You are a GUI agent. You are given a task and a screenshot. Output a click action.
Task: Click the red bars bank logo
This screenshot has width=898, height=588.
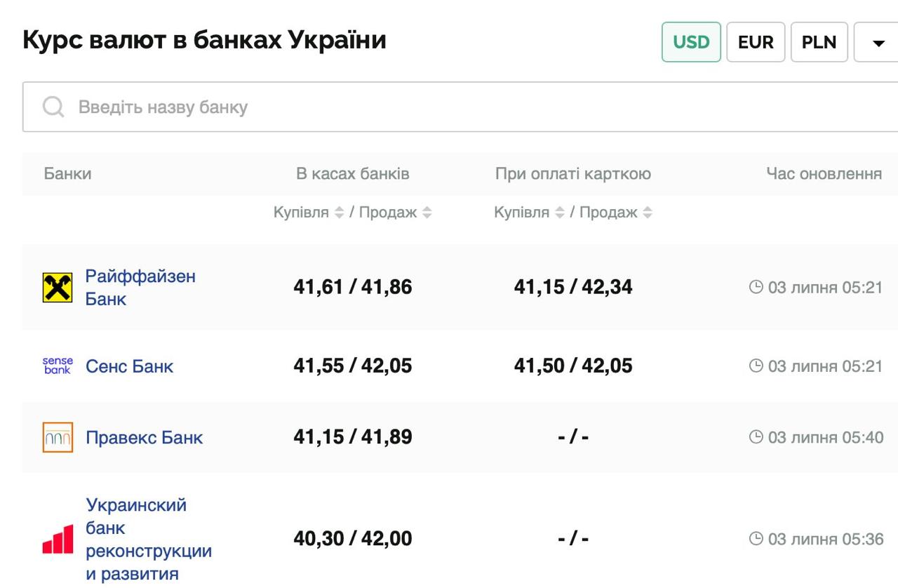pos(58,540)
